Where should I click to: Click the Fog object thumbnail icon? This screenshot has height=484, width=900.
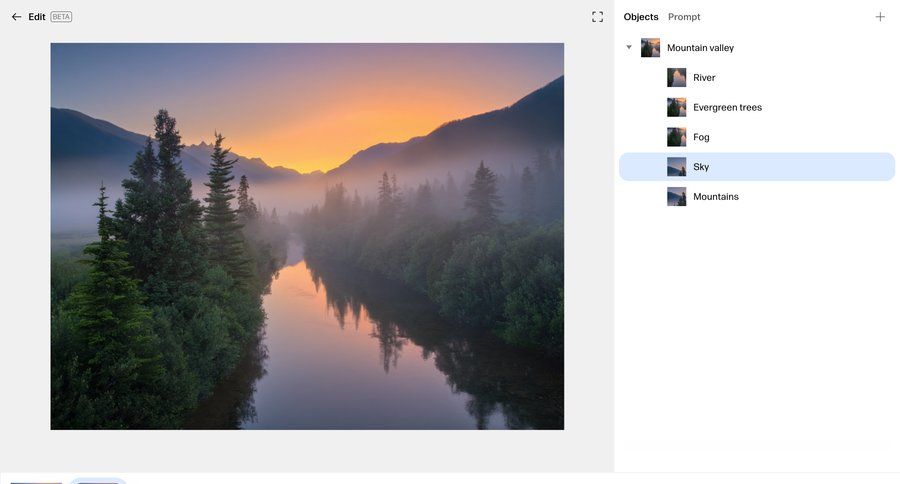pos(677,137)
